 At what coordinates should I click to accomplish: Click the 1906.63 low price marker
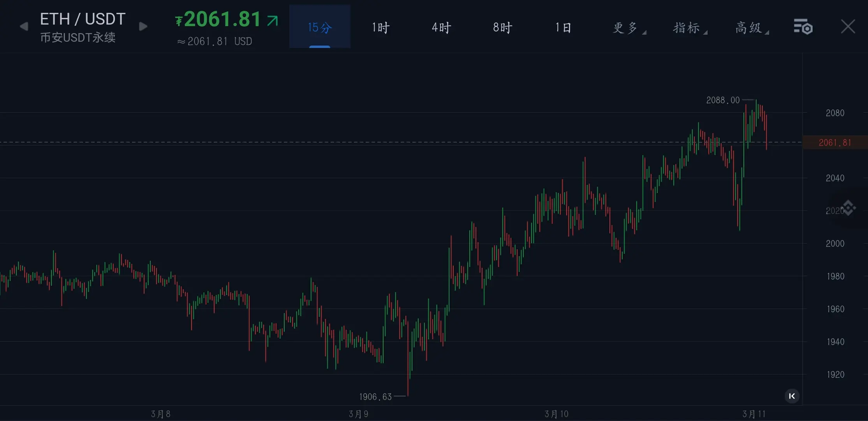pyautogui.click(x=375, y=397)
